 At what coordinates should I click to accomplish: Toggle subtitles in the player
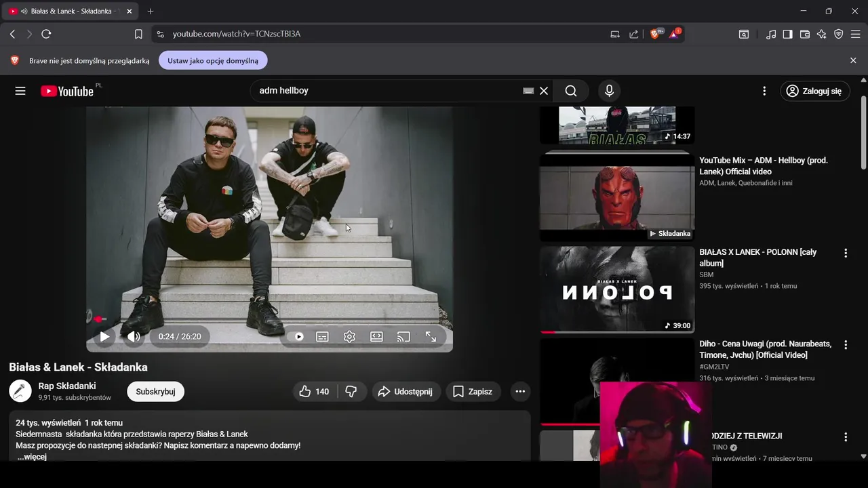click(322, 336)
